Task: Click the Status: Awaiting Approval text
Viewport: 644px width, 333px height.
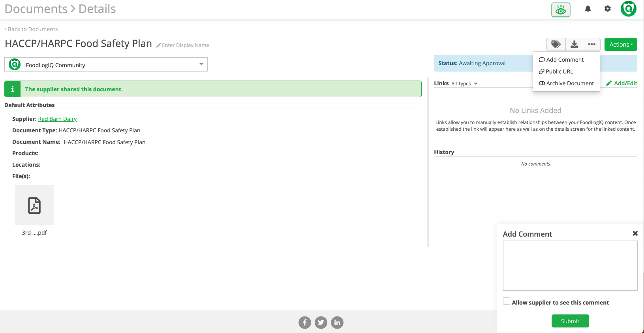Action: click(472, 63)
